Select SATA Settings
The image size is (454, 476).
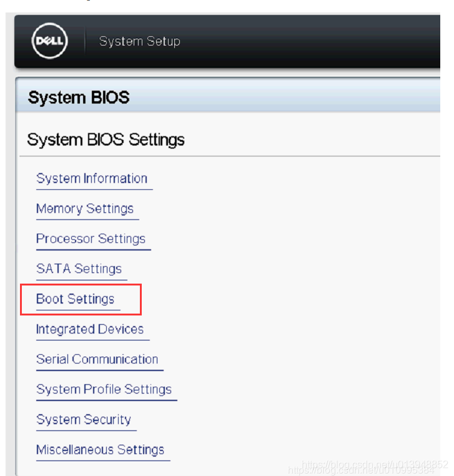pyautogui.click(x=79, y=269)
